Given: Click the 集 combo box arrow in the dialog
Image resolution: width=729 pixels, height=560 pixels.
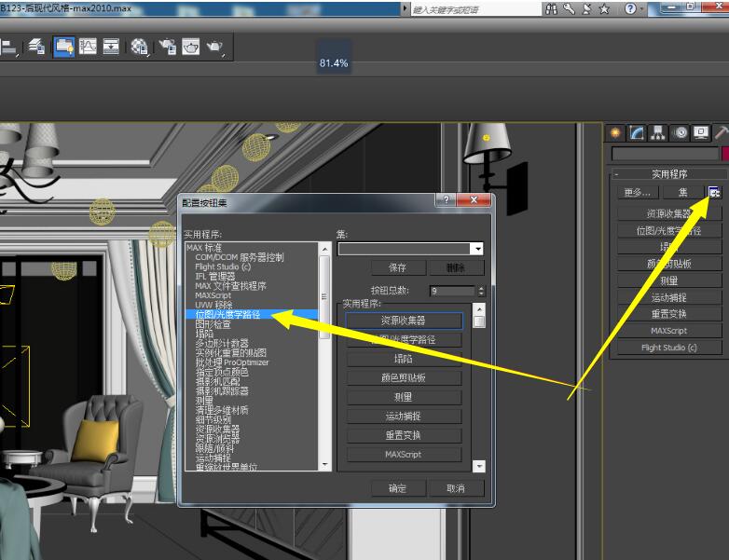Looking at the screenshot, I should [478, 249].
